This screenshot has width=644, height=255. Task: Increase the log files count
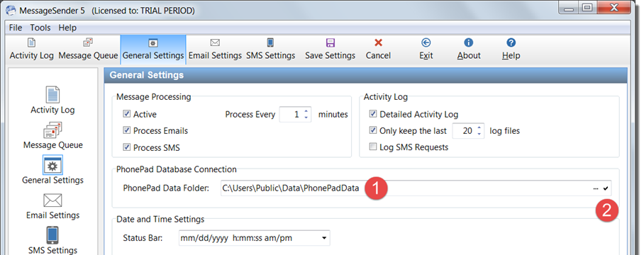[x=479, y=127]
